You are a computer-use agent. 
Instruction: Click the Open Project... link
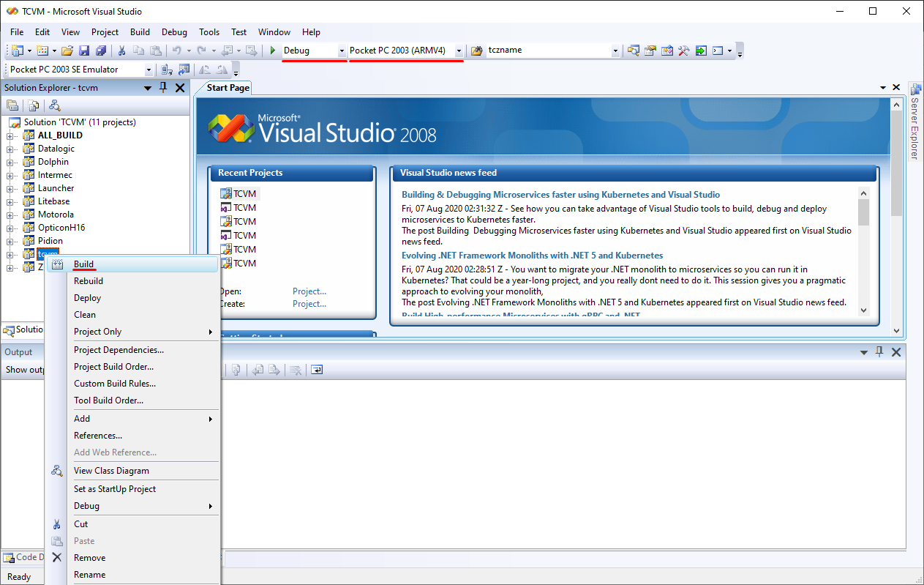(x=309, y=291)
